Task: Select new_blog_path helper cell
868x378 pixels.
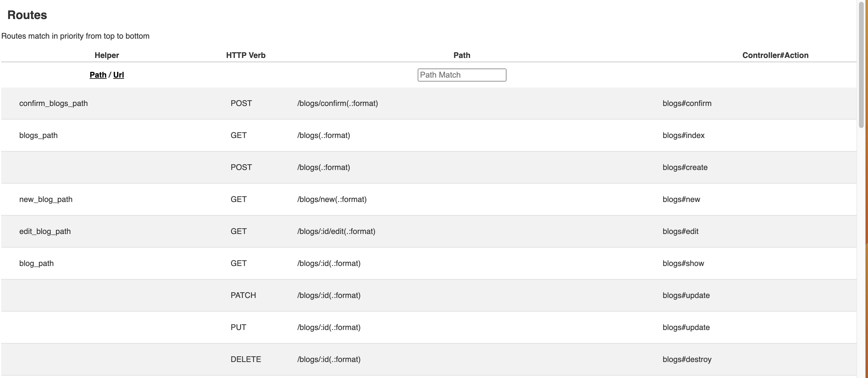Action: coord(46,200)
